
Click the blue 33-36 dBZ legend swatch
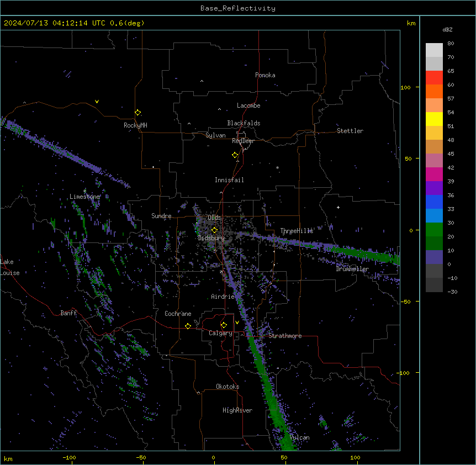(x=434, y=202)
